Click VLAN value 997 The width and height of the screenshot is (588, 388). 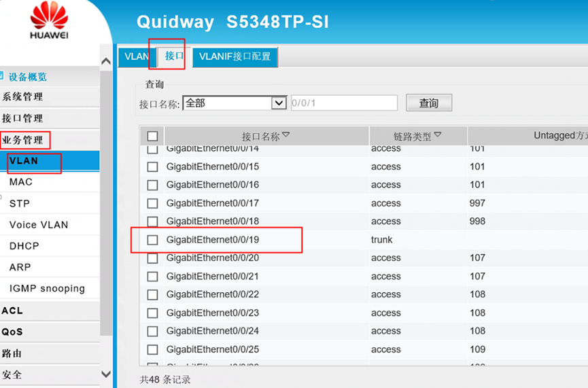(x=477, y=203)
